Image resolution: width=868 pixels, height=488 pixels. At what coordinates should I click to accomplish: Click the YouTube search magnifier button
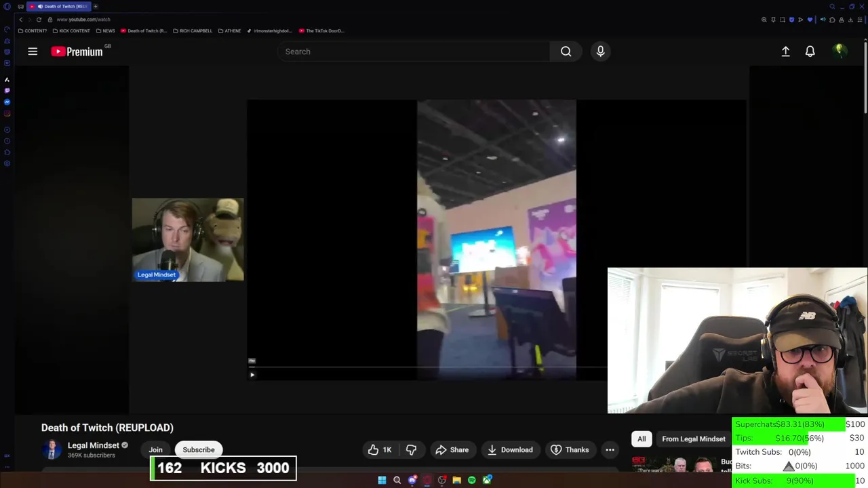click(x=566, y=52)
